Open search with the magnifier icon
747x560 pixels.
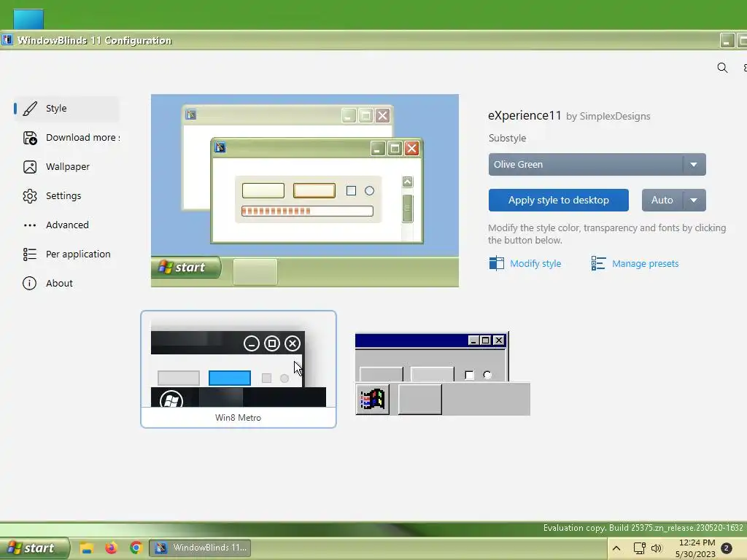pyautogui.click(x=722, y=68)
